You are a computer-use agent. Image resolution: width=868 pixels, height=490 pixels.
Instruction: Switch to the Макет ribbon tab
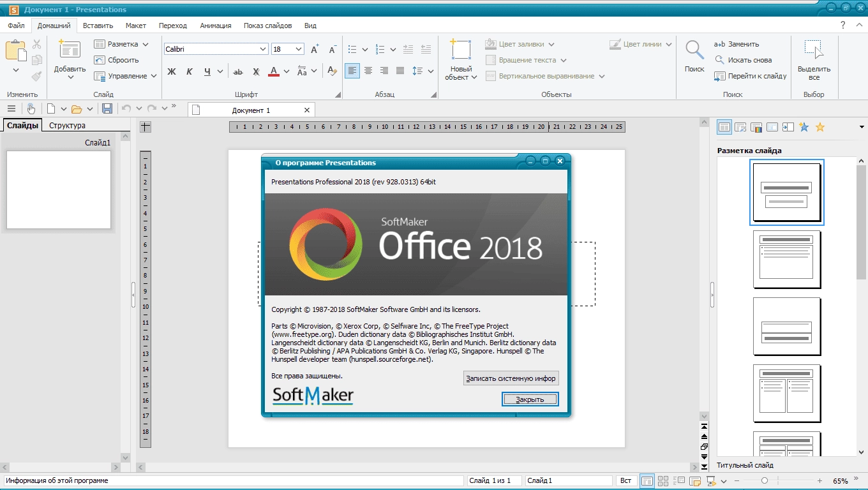(136, 26)
